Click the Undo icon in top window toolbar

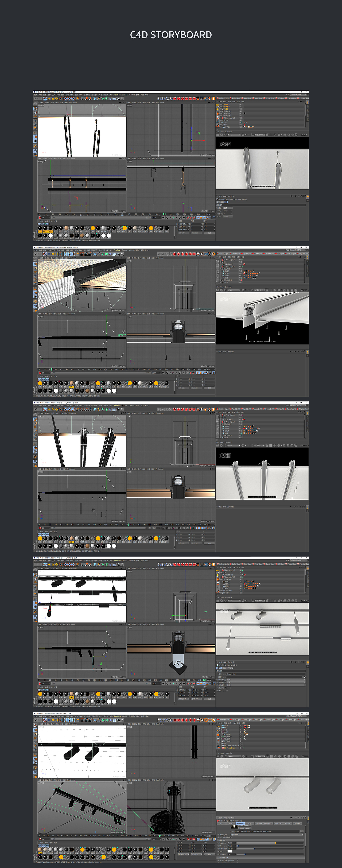36,99
